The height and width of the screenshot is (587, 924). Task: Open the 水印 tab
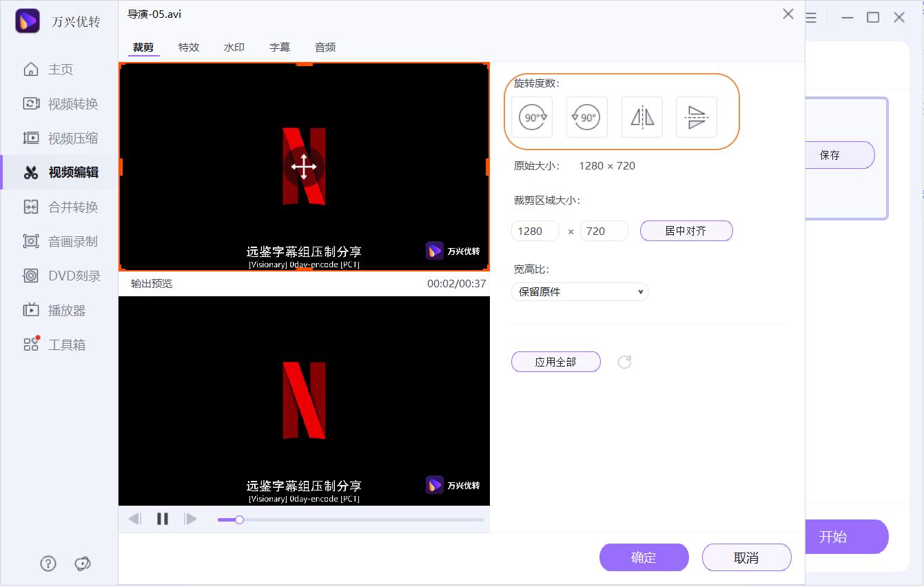(x=234, y=47)
